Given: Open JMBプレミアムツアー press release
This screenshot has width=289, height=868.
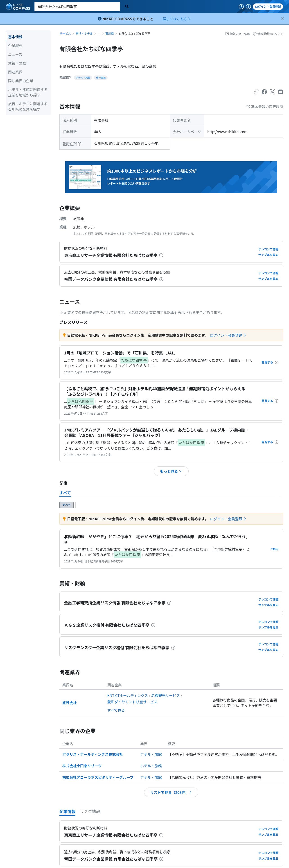Looking at the screenshot, I should (156, 433).
